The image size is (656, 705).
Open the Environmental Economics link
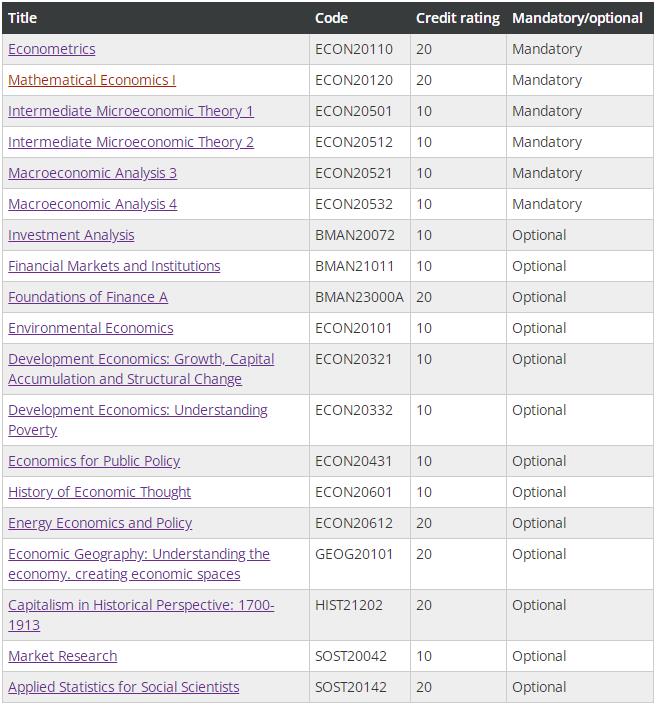point(90,328)
